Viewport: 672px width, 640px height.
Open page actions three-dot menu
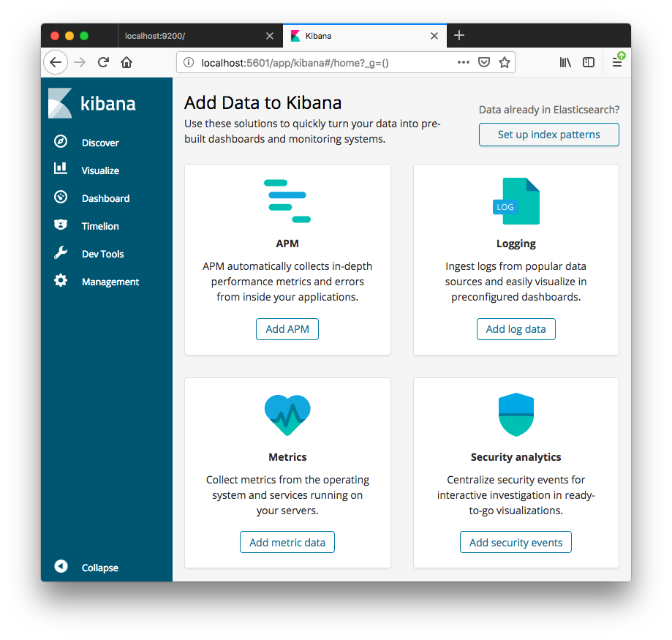464,63
